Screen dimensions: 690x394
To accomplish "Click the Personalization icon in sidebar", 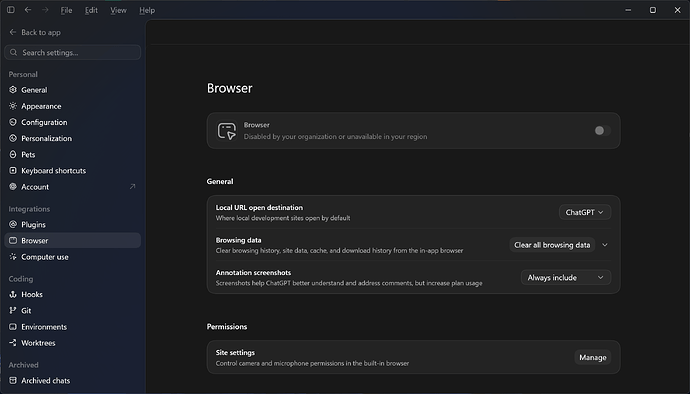I will tap(13, 138).
